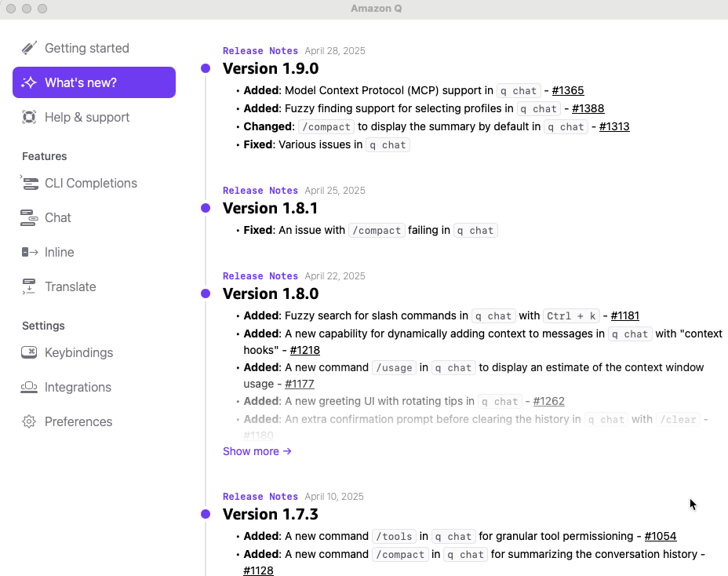Click the Features section heading
Screen dimensions: 728x576
pyautogui.click(x=45, y=156)
